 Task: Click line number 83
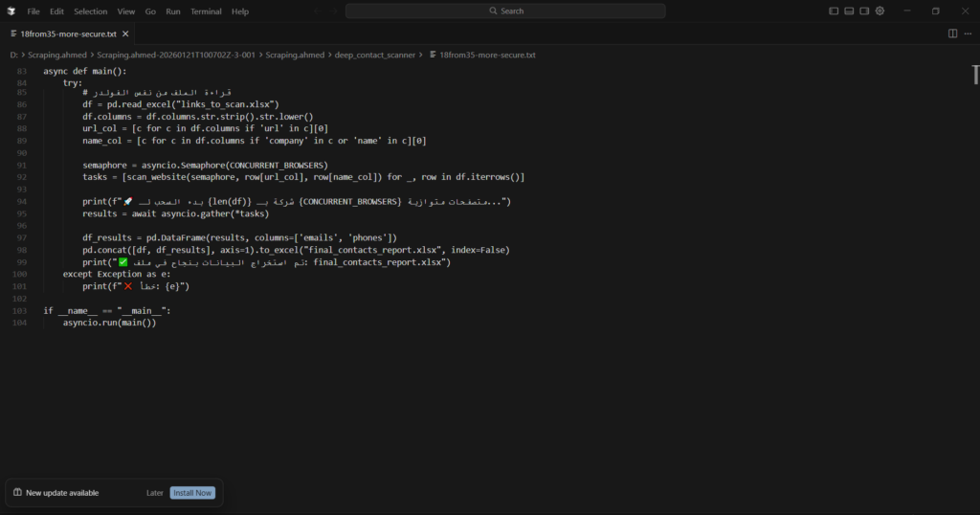pyautogui.click(x=22, y=71)
